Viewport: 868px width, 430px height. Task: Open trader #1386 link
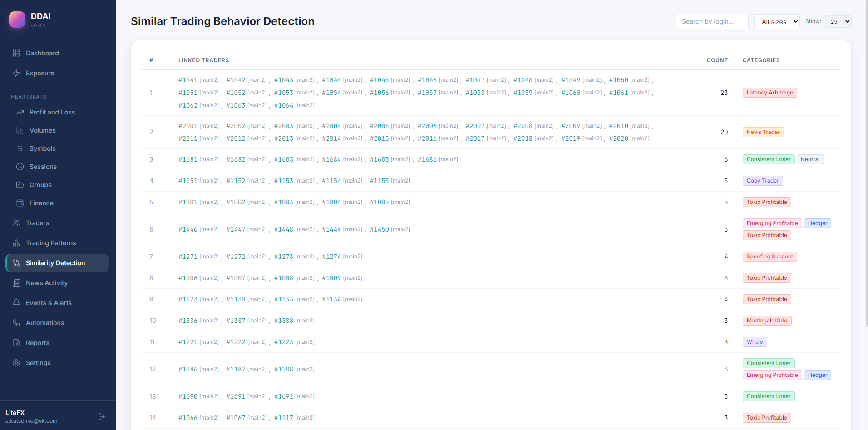click(187, 321)
